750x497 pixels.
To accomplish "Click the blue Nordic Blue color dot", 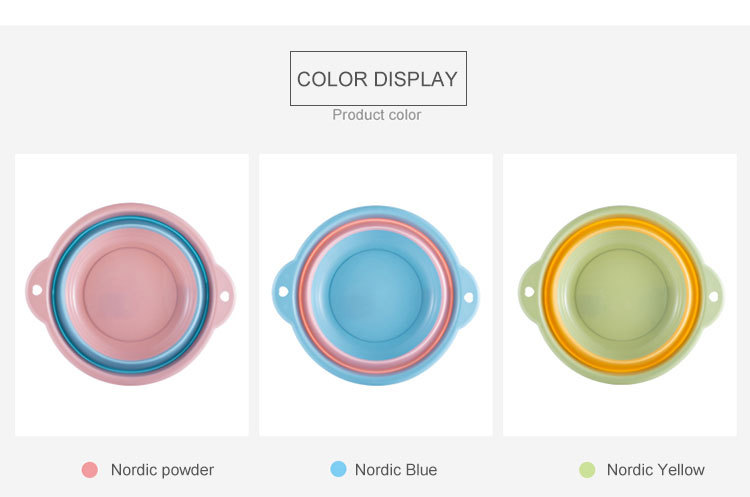I will (x=338, y=469).
